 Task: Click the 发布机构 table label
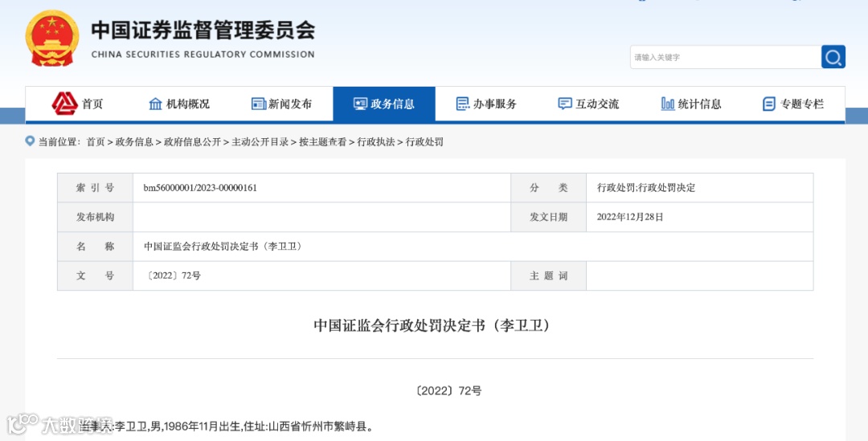tap(95, 217)
